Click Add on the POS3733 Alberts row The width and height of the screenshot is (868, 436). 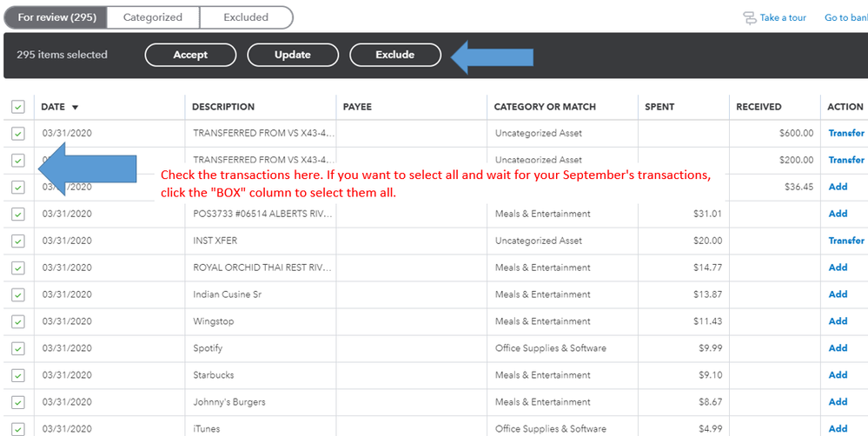click(x=838, y=214)
